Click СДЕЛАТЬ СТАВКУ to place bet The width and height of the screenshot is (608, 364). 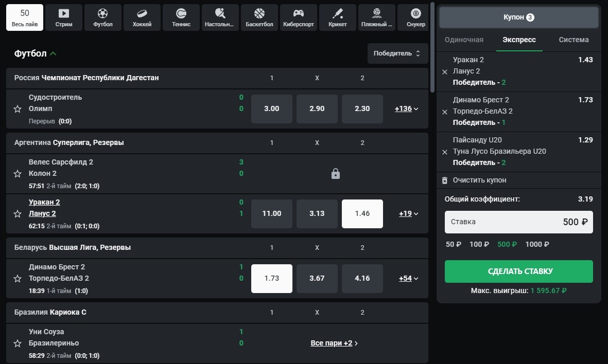[x=519, y=271]
